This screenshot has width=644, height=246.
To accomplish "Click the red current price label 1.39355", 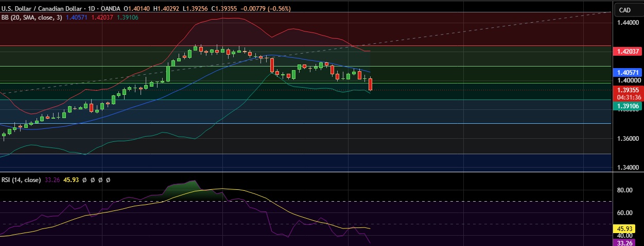I will click(x=628, y=90).
